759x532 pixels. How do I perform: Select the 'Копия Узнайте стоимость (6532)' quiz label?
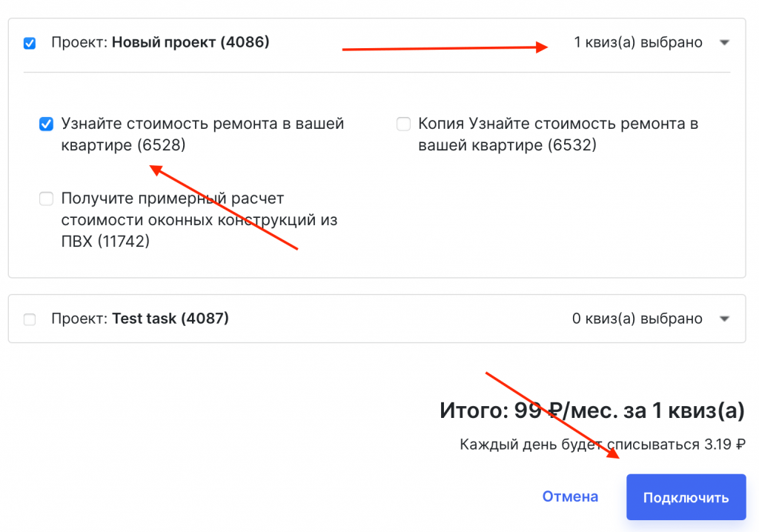(557, 134)
